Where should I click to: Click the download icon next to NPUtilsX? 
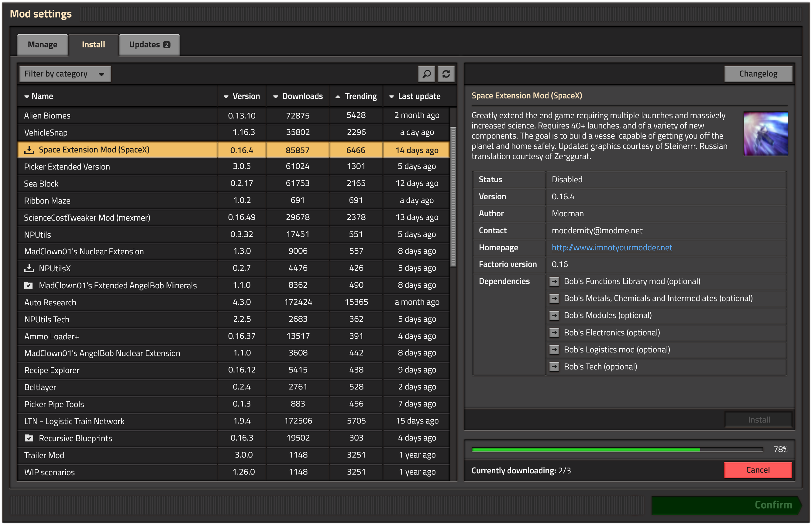click(x=29, y=268)
